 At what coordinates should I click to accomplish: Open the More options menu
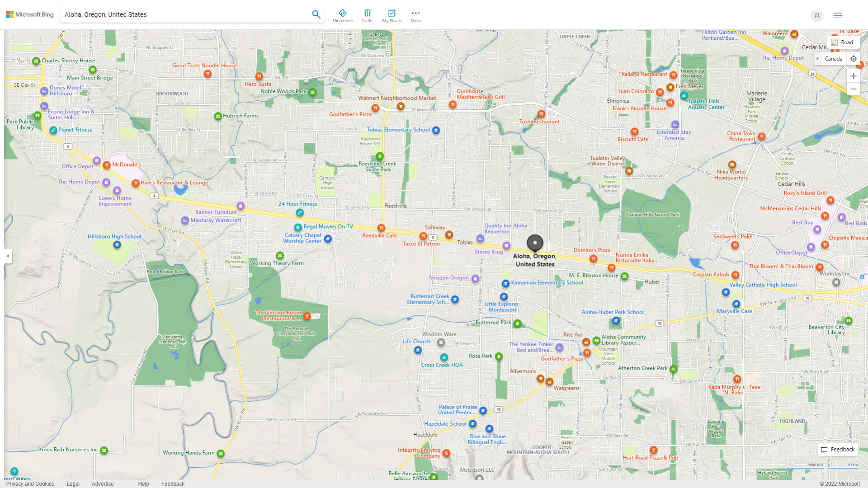coord(415,14)
